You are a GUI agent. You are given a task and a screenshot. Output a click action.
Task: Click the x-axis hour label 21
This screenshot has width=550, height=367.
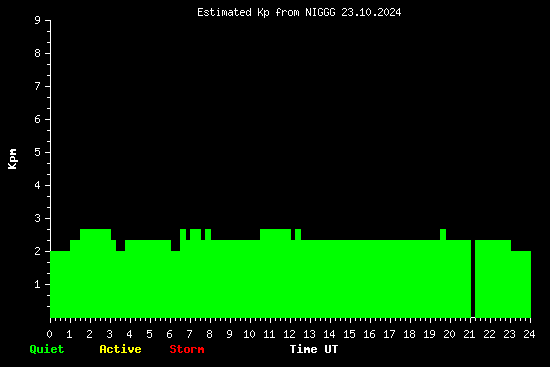click(469, 334)
